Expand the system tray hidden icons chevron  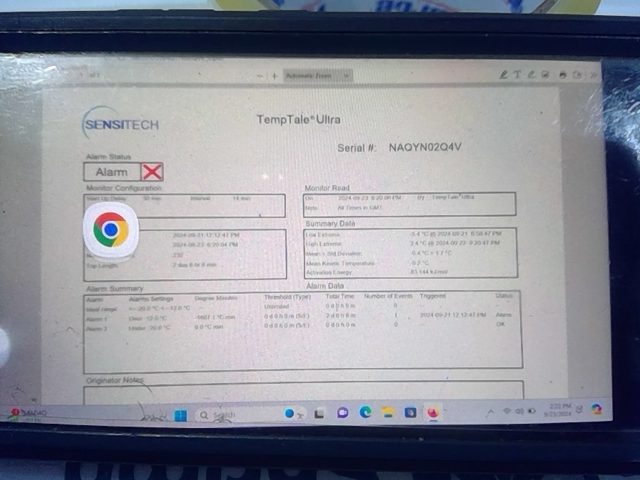tap(490, 412)
